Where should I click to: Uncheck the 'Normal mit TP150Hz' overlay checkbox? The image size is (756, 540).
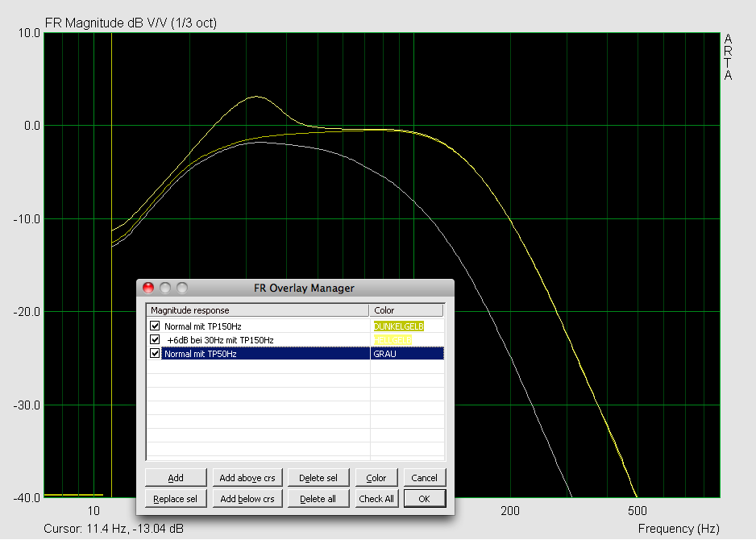155,326
